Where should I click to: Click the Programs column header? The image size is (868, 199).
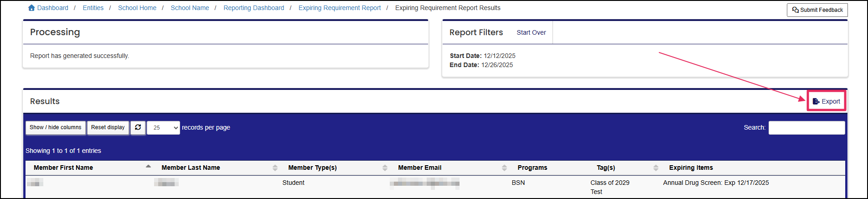(549, 168)
